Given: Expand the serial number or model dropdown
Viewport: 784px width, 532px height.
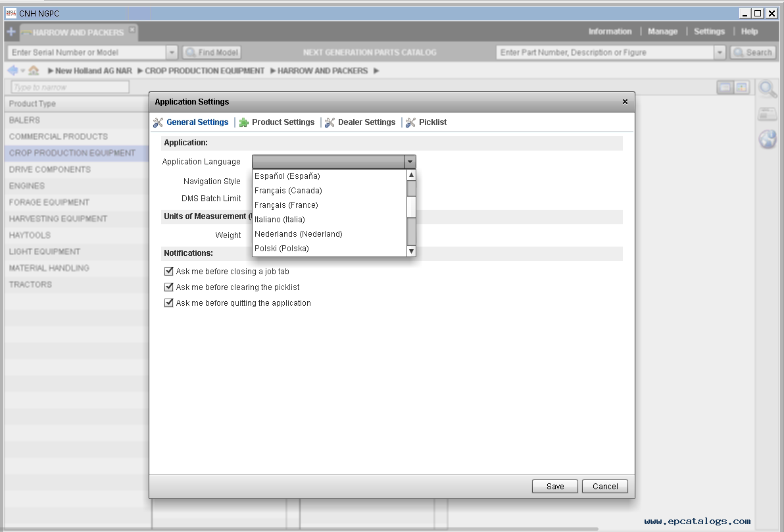Looking at the screenshot, I should coord(172,53).
